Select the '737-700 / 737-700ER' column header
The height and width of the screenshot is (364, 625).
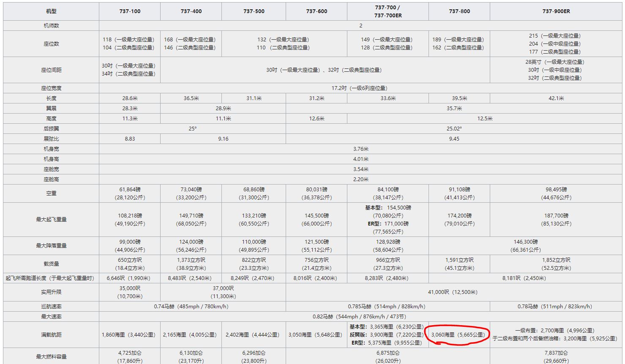[388, 11]
